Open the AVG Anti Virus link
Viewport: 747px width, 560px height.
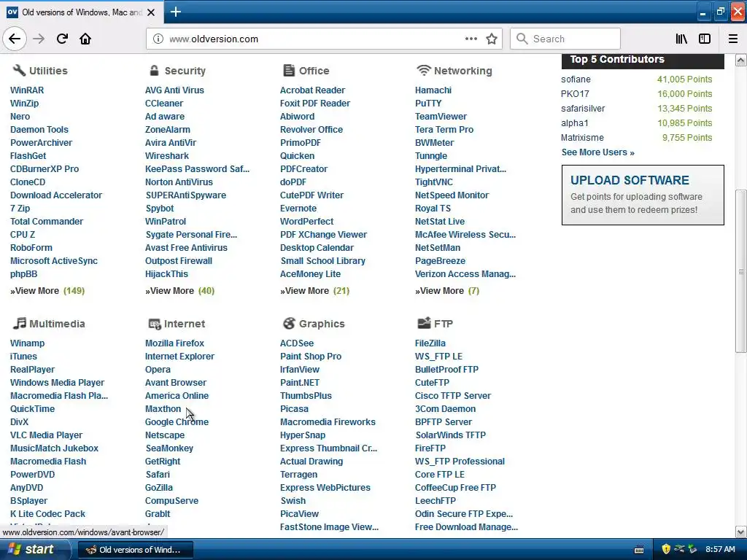click(174, 90)
